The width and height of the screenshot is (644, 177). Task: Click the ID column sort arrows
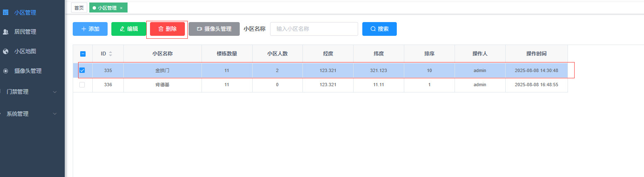[x=111, y=54]
